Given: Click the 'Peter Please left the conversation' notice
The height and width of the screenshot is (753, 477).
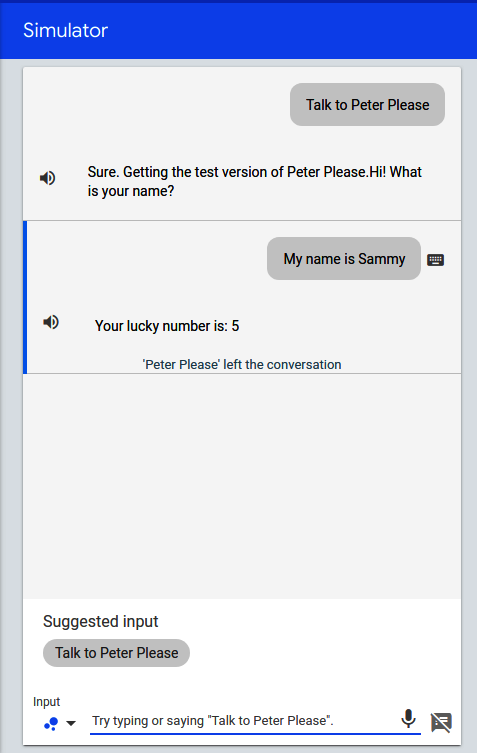Looking at the screenshot, I should click(x=242, y=364).
